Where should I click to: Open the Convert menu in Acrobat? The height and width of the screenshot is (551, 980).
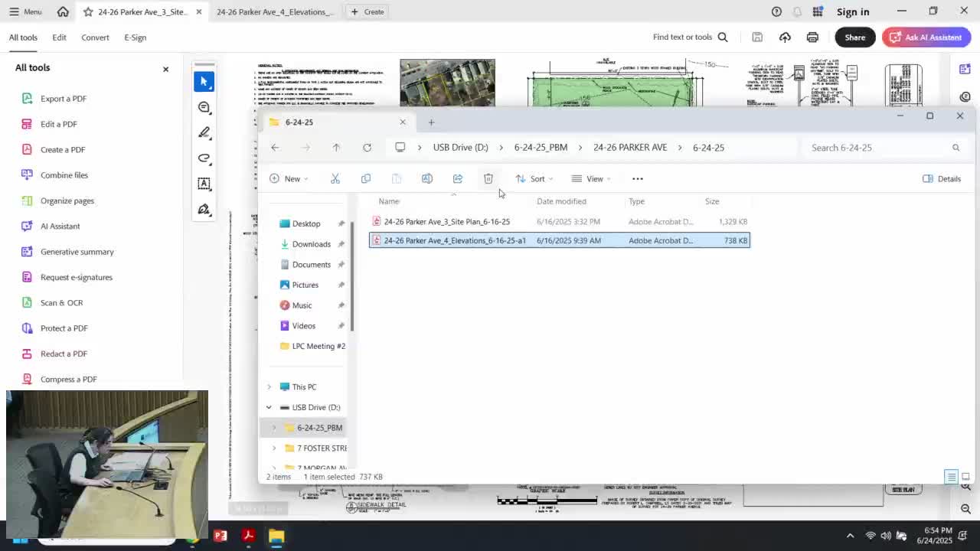[x=95, y=37]
